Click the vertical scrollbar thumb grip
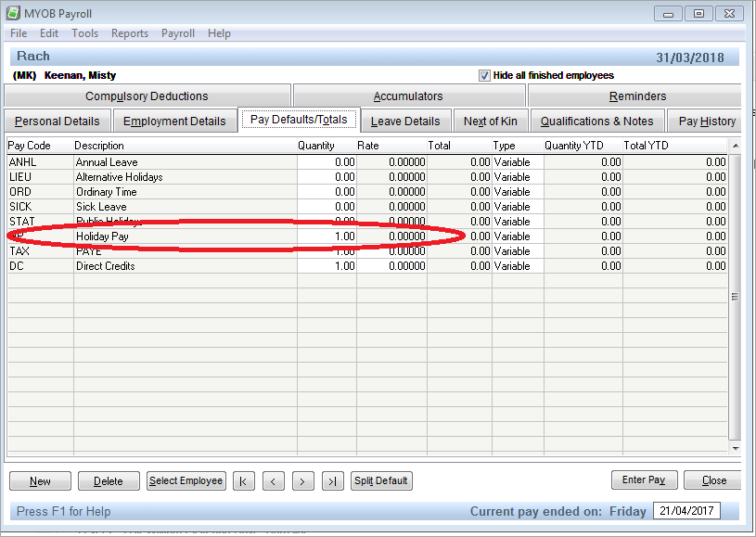Viewport: 756px width, 537px height. click(735, 297)
